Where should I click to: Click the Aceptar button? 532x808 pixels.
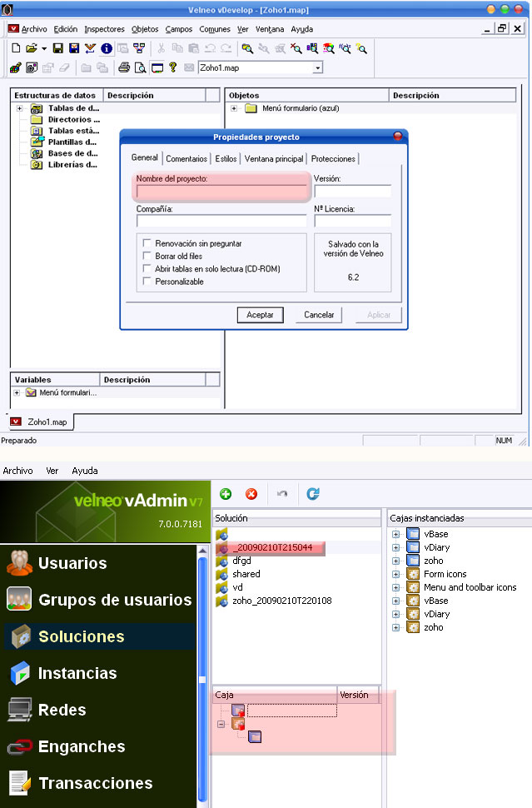[x=260, y=315]
